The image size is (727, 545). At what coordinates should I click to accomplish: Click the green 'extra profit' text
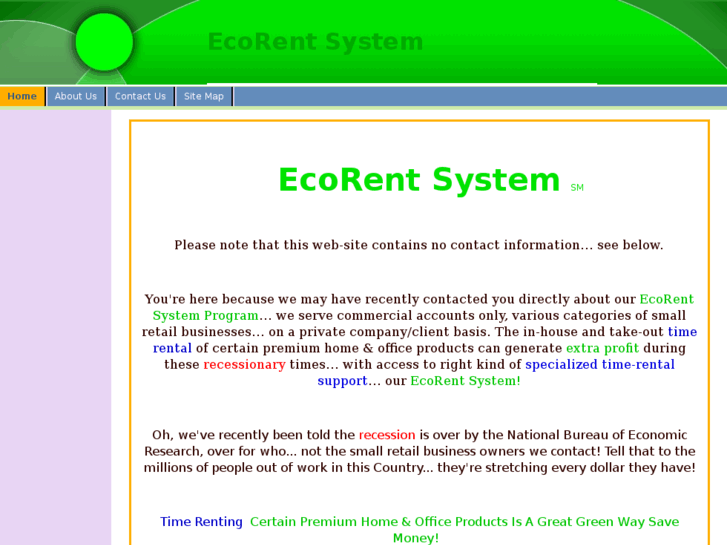click(602, 348)
